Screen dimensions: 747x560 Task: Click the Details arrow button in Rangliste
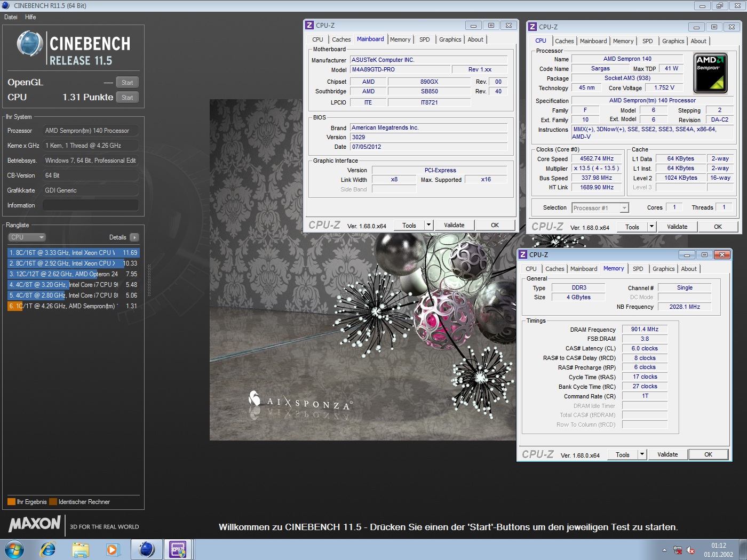134,237
